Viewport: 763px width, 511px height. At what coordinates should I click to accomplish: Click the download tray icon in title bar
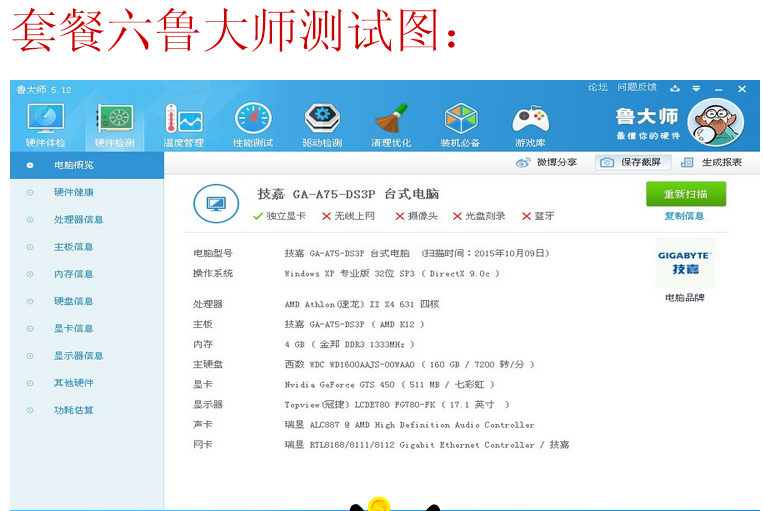point(674,89)
